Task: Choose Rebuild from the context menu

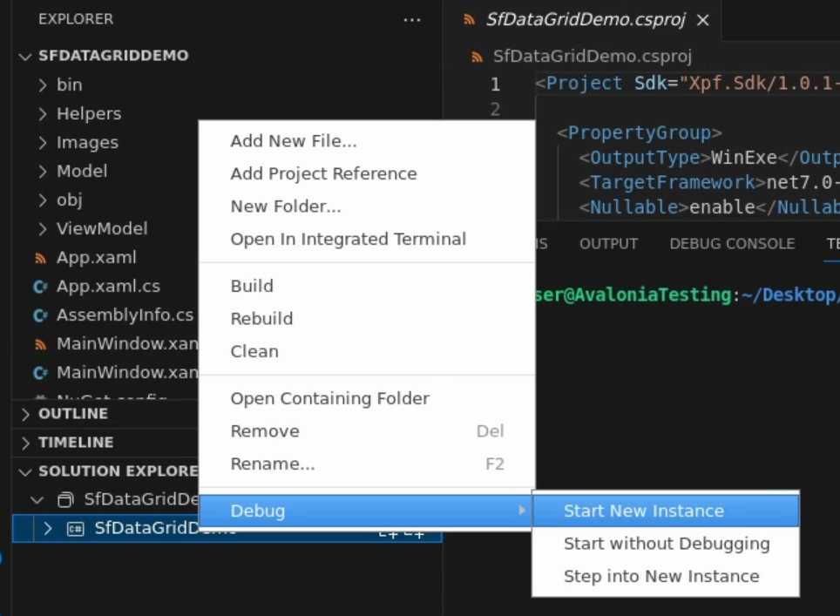Action: [261, 319]
